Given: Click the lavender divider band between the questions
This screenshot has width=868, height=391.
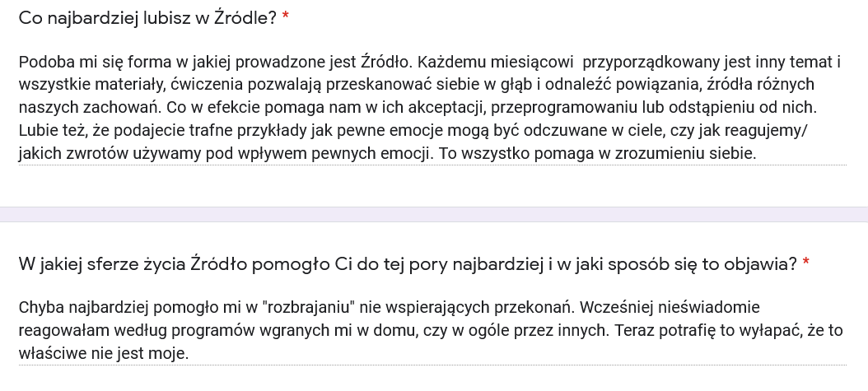Looking at the screenshot, I should click(434, 214).
